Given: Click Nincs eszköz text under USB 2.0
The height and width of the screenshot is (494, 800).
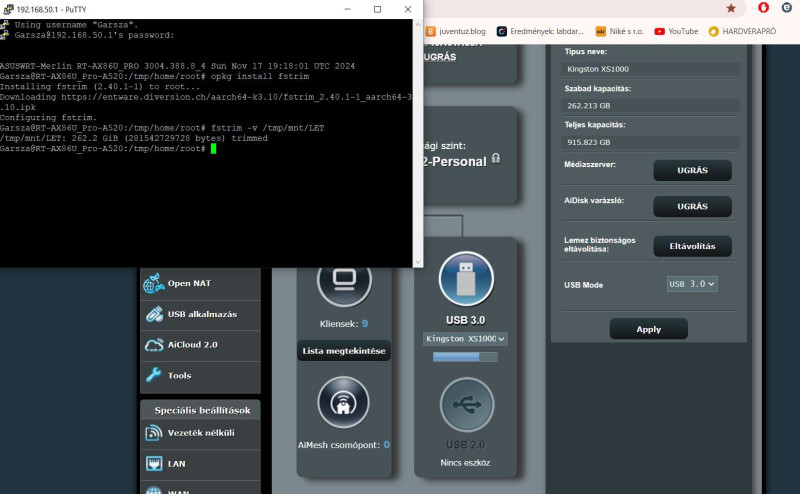Looking at the screenshot, I should tap(465, 463).
